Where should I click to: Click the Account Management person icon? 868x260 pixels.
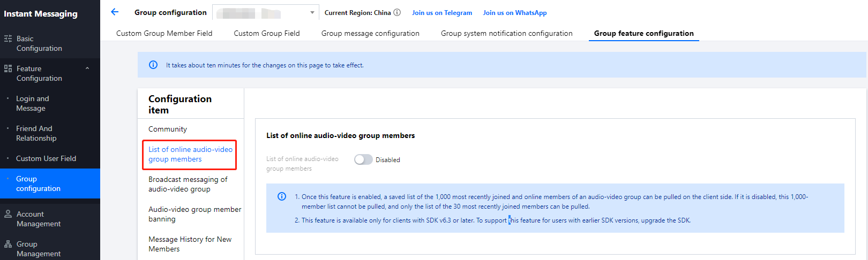(x=8, y=214)
